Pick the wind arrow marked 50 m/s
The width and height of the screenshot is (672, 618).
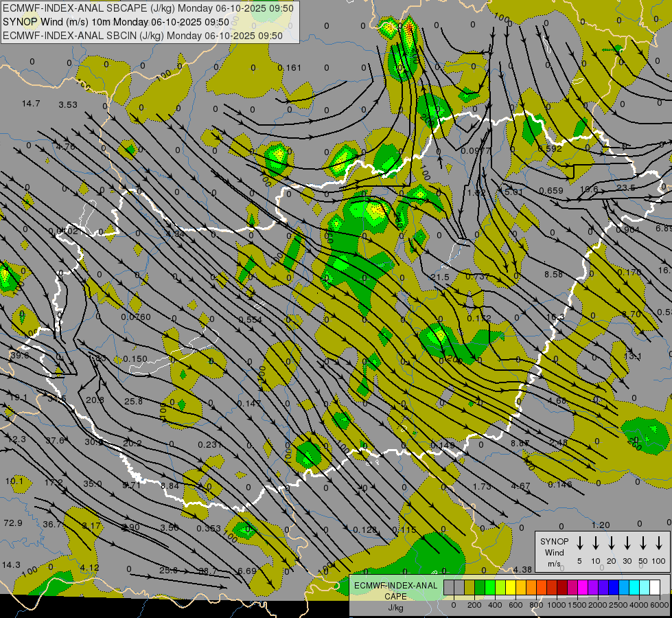643,543
